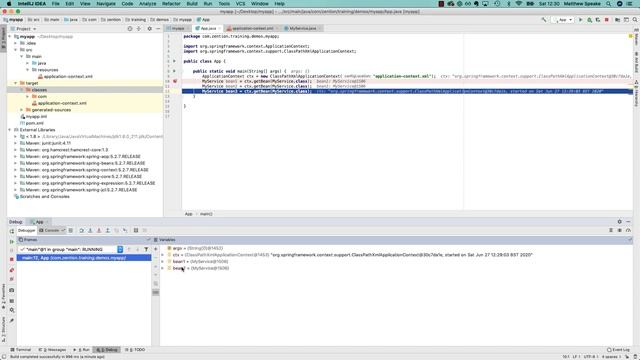The height and width of the screenshot is (360, 640).
Task: Open the Event Log button
Action: [x=618, y=350]
